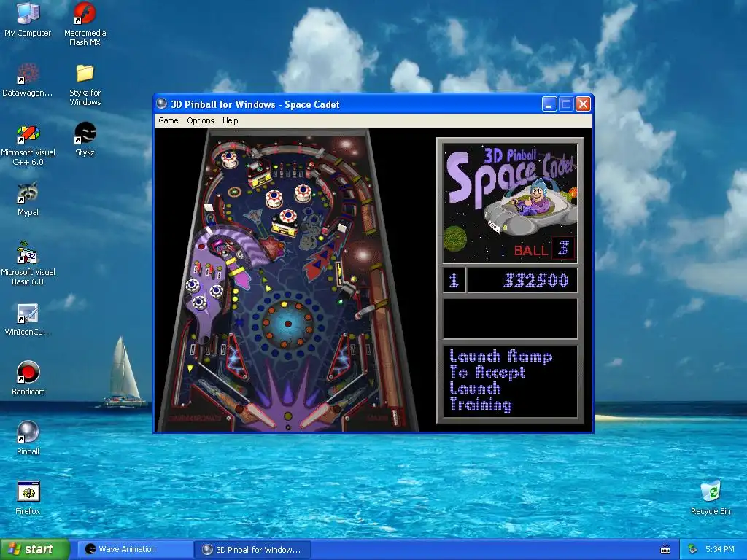
Task: Select the Pinball desktop shortcut
Action: click(28, 438)
